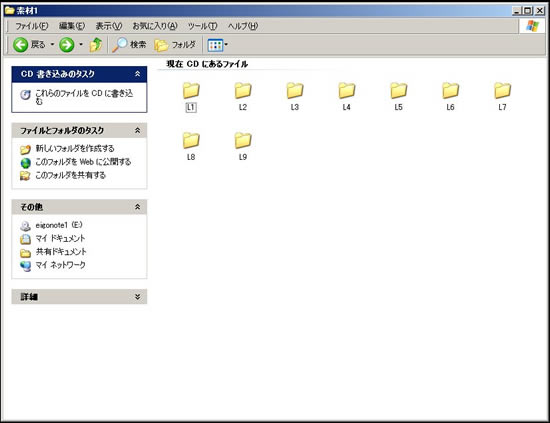Select the L4 folder icon
Viewport: 550px width, 423px height.
(x=347, y=90)
